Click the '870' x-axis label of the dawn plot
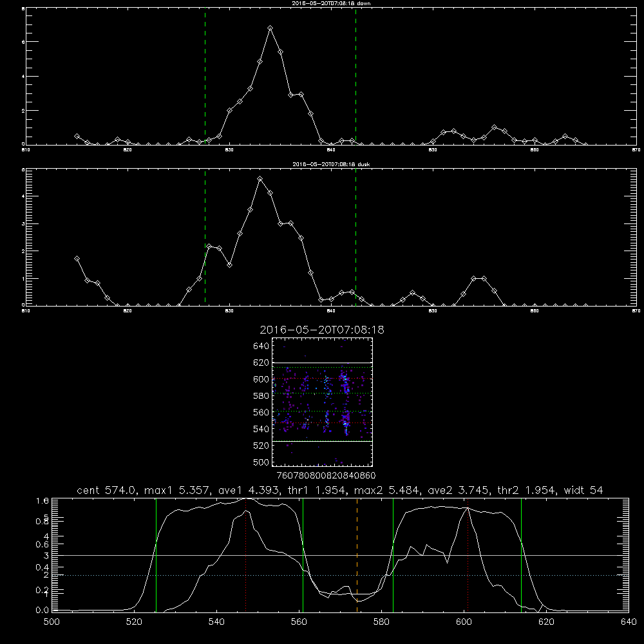This screenshot has width=644, height=644. (x=636, y=150)
